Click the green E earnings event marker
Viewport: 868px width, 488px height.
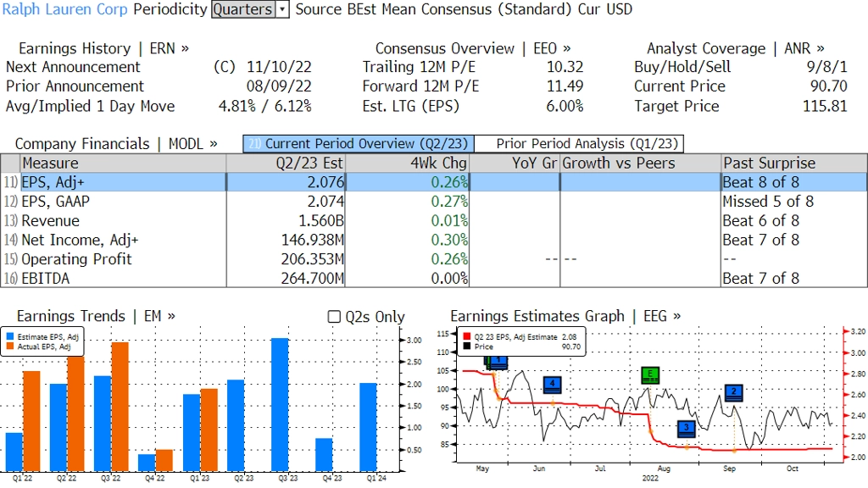(x=650, y=375)
